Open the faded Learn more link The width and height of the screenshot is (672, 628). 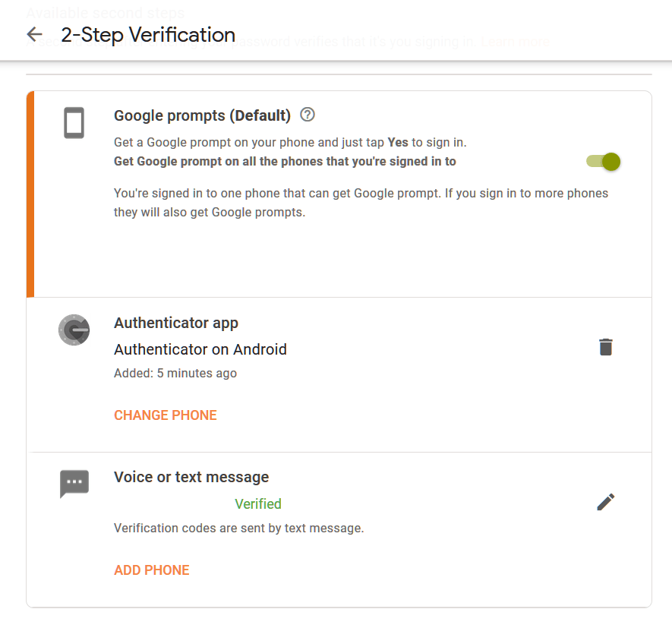coord(516,42)
